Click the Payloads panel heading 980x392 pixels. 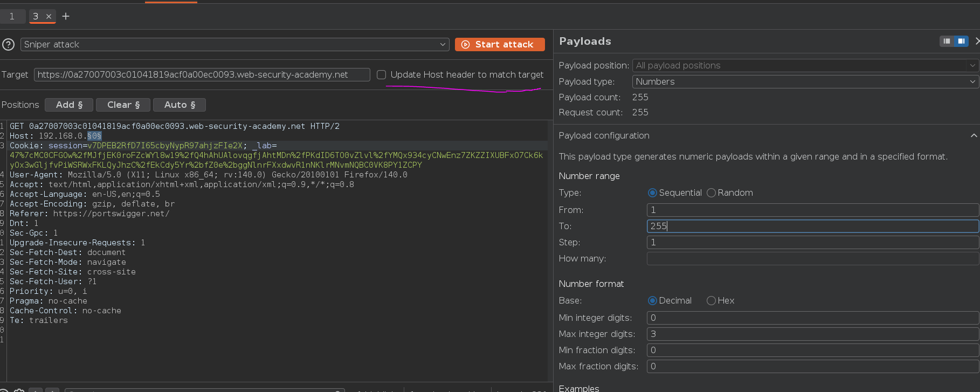pos(585,41)
